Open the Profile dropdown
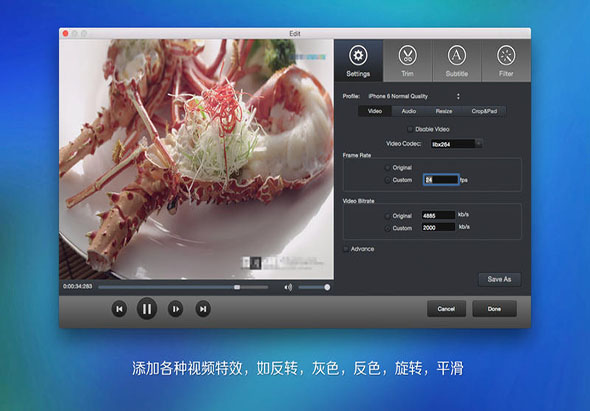The width and height of the screenshot is (590, 411). (x=414, y=96)
